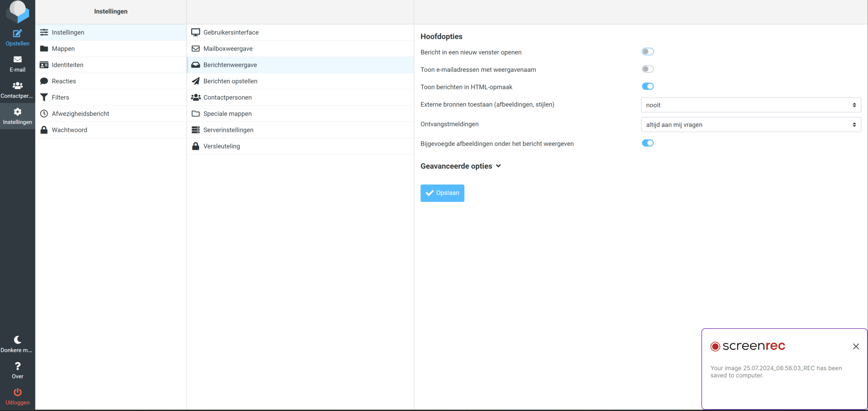Open the 'Speciale mappen' preferences
Viewport: 868px width, 411px height.
pos(300,114)
